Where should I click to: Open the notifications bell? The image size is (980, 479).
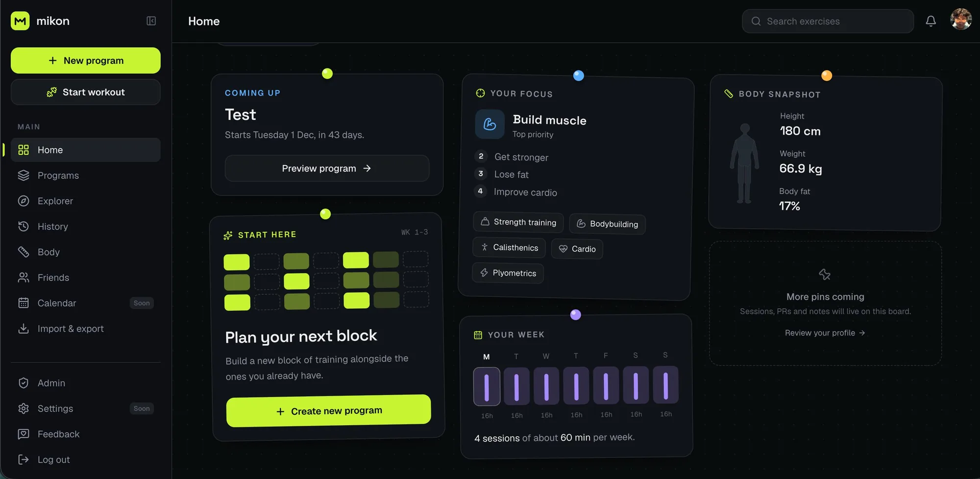[931, 21]
